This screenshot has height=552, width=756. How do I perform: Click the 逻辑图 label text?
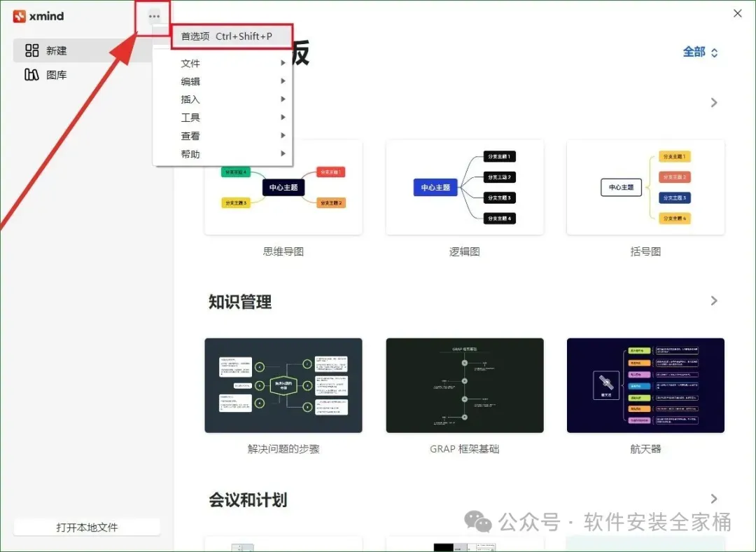[465, 251]
